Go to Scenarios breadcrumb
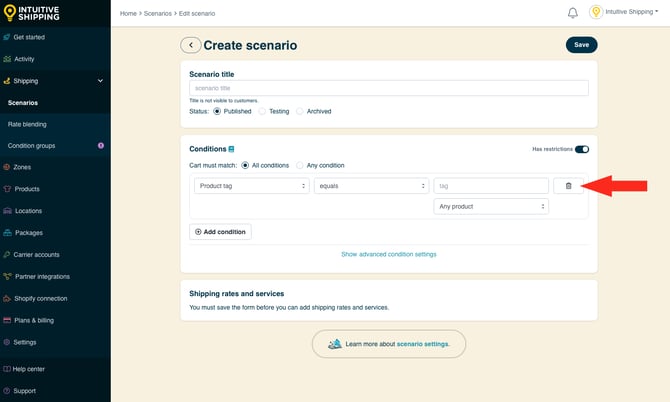This screenshot has height=402, width=670. coord(158,14)
